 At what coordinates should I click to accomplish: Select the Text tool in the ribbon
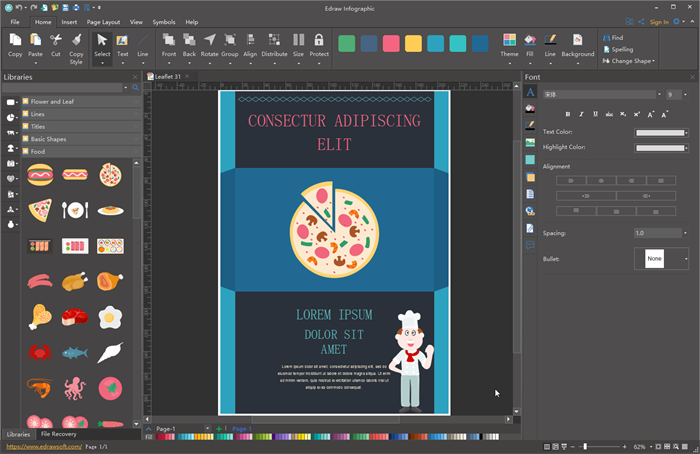point(122,43)
